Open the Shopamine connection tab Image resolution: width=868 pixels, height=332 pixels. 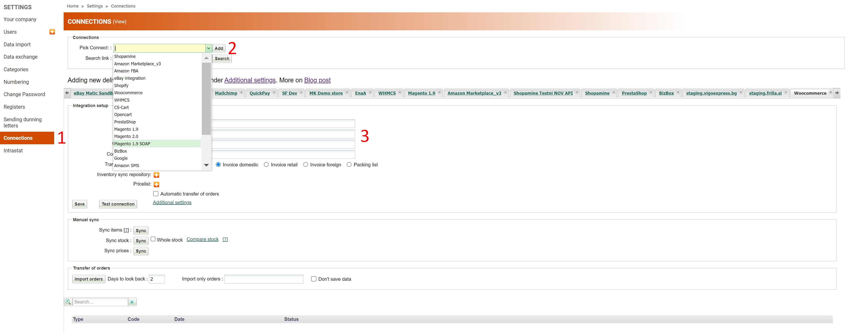(597, 93)
